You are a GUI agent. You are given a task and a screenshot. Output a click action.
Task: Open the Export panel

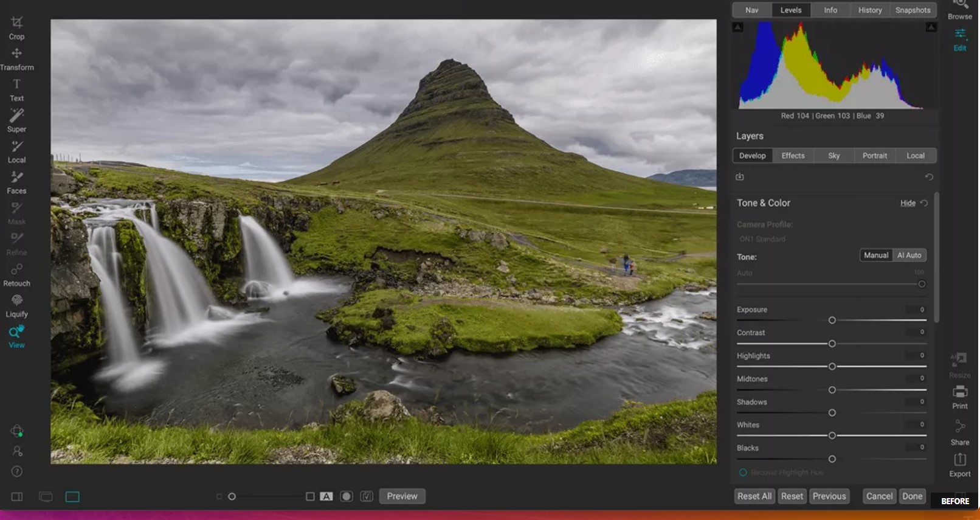(960, 465)
